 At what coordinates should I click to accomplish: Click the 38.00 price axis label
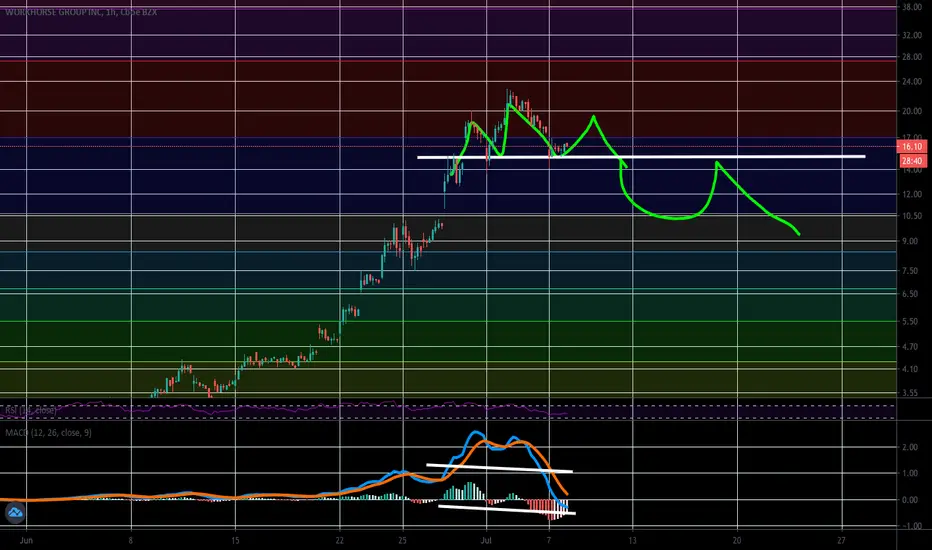click(x=912, y=8)
